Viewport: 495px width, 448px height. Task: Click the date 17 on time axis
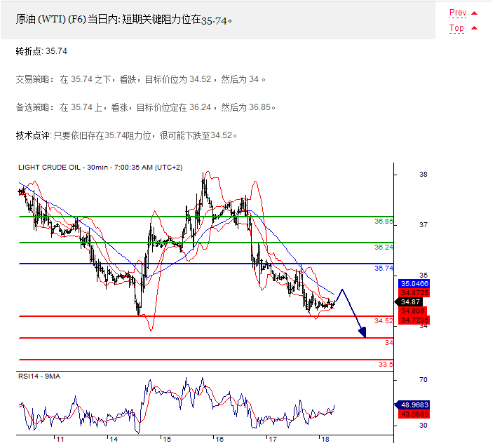coord(273,439)
